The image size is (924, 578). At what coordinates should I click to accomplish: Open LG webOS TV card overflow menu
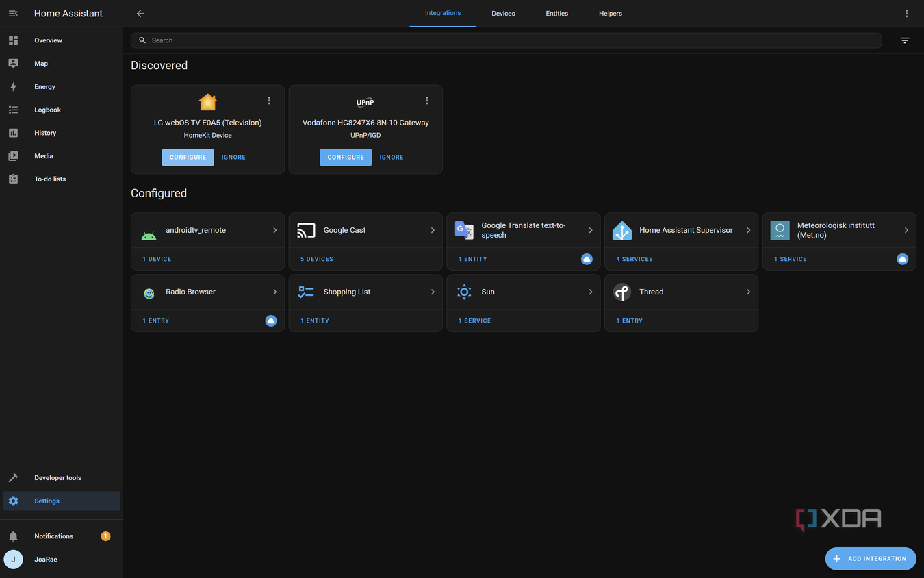click(269, 101)
